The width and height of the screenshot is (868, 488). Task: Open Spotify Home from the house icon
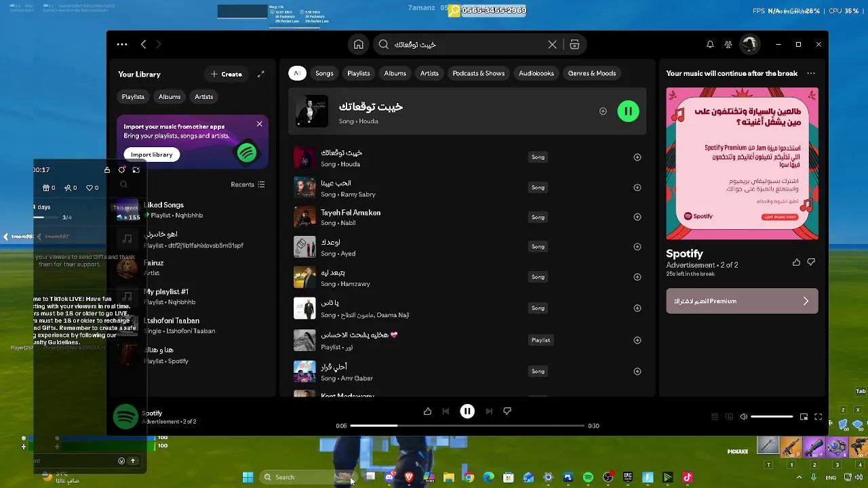pos(359,44)
